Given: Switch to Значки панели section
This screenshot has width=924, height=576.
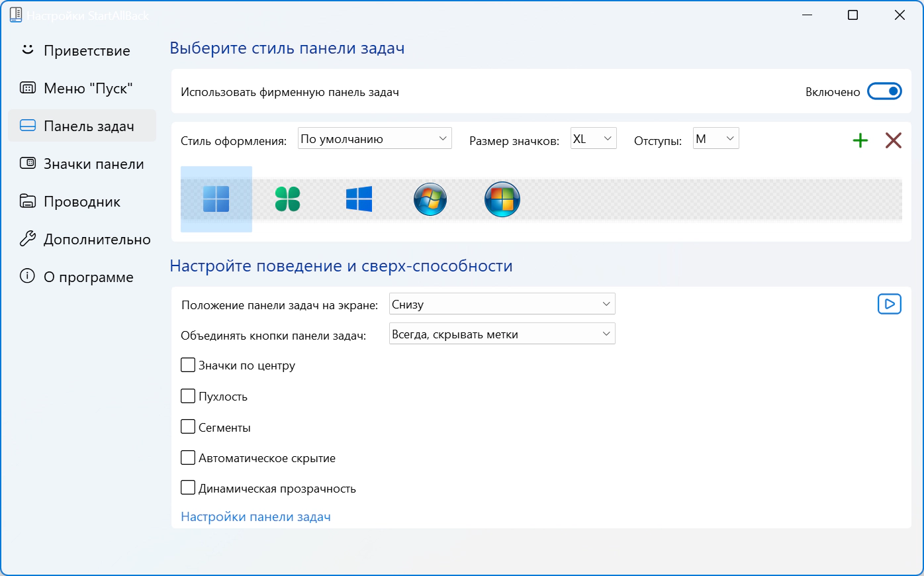Looking at the screenshot, I should pos(82,164).
